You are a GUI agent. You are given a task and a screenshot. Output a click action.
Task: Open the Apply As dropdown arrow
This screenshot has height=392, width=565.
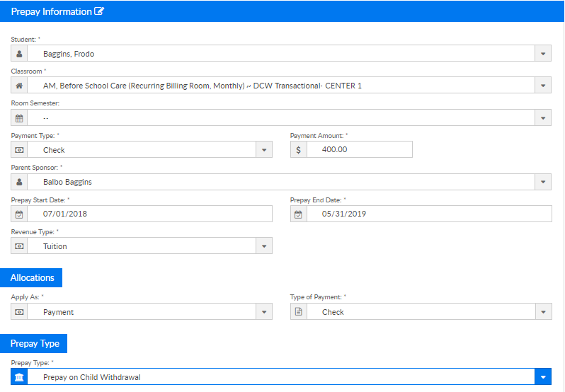(264, 312)
